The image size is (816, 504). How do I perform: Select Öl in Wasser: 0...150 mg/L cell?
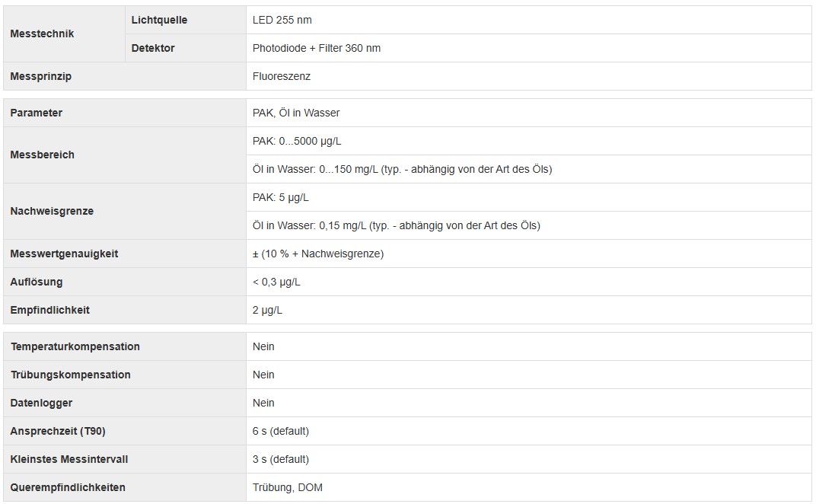(x=529, y=169)
